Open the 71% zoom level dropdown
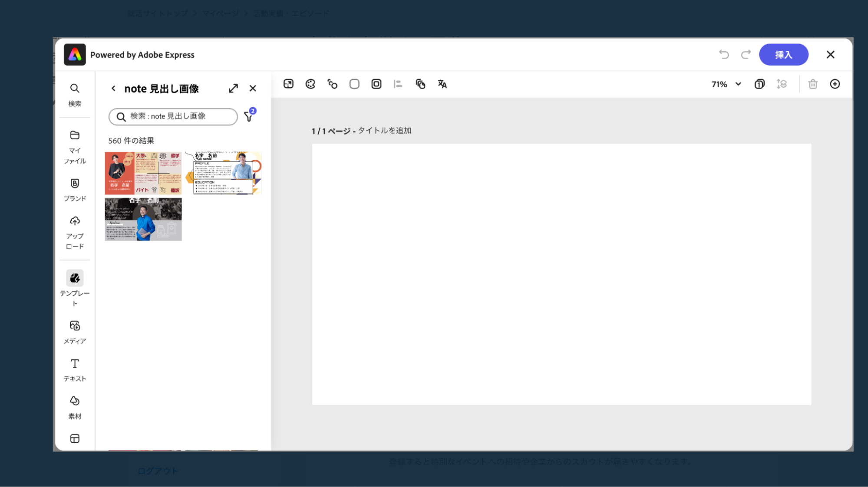This screenshot has width=868, height=487. pos(726,84)
